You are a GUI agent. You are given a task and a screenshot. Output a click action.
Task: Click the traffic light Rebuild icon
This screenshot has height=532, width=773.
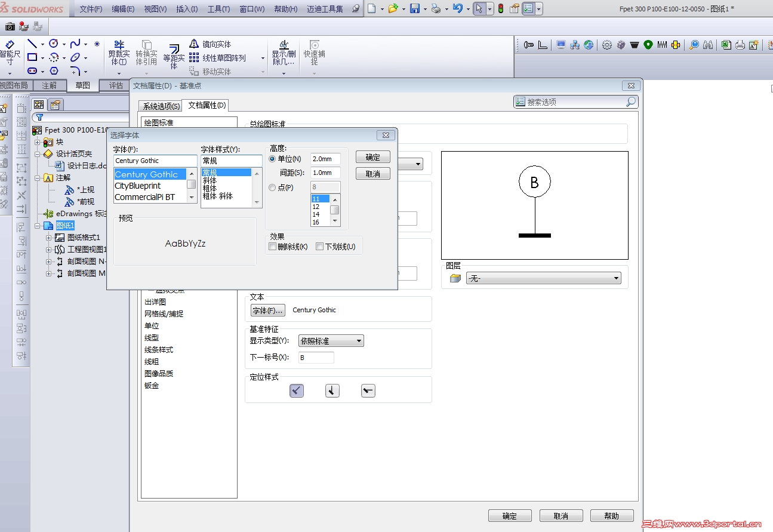[x=500, y=9]
